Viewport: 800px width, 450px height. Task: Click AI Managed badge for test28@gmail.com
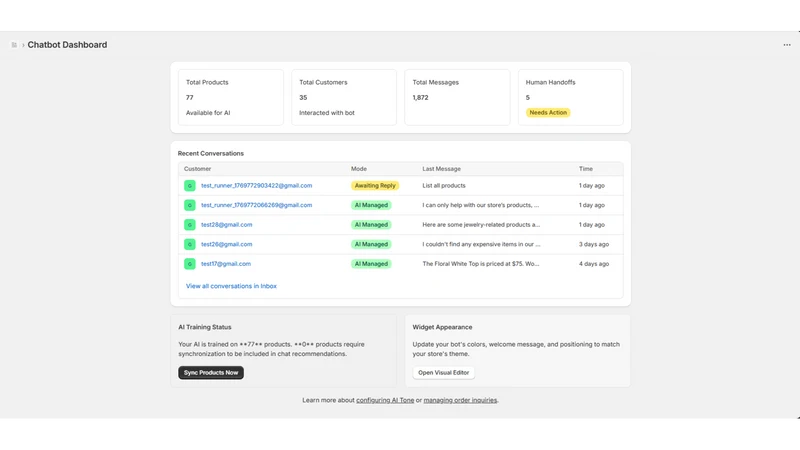point(371,224)
